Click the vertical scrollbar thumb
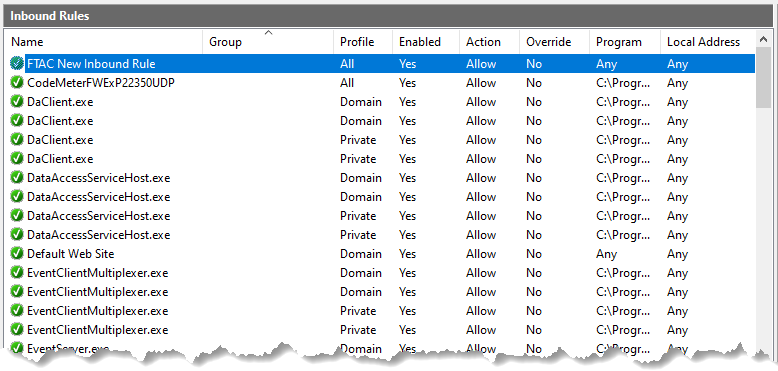This screenshot has width=778, height=371. (x=763, y=77)
